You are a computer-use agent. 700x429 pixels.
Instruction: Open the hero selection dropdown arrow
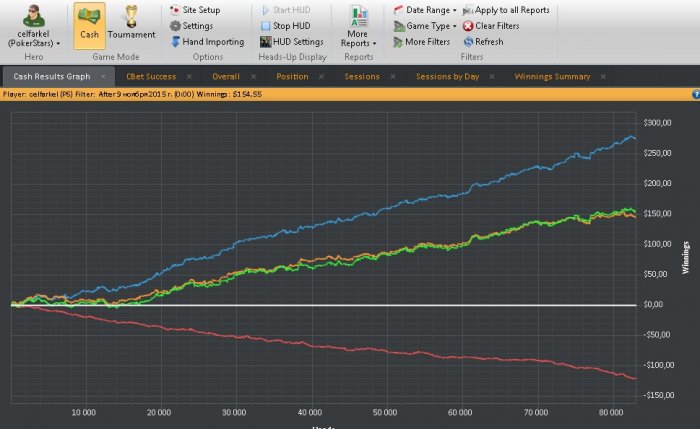[x=58, y=44]
